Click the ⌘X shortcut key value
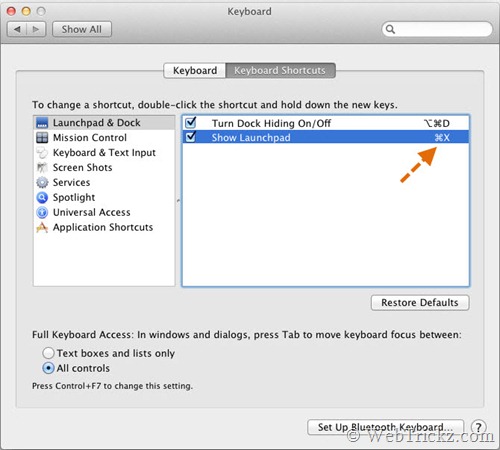500x450 pixels. click(442, 138)
